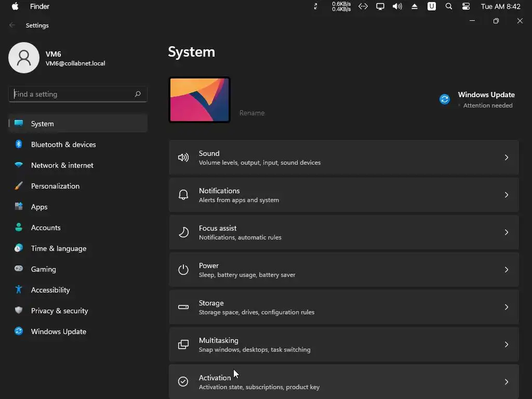
Task: Click the shield icon beside Privacy & security
Action: click(19, 310)
